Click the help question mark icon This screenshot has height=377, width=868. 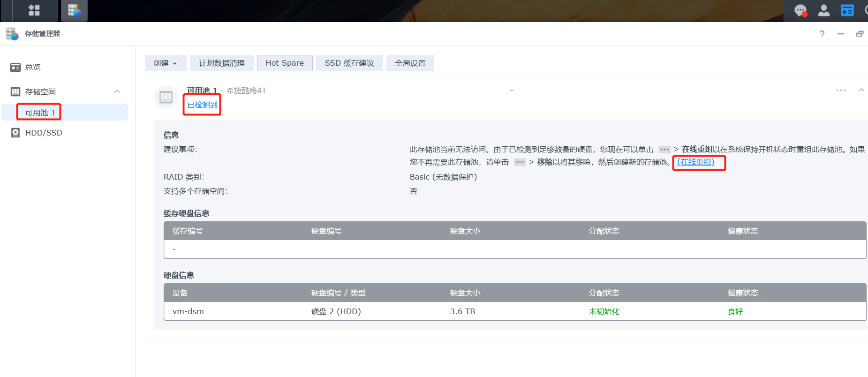click(x=822, y=34)
